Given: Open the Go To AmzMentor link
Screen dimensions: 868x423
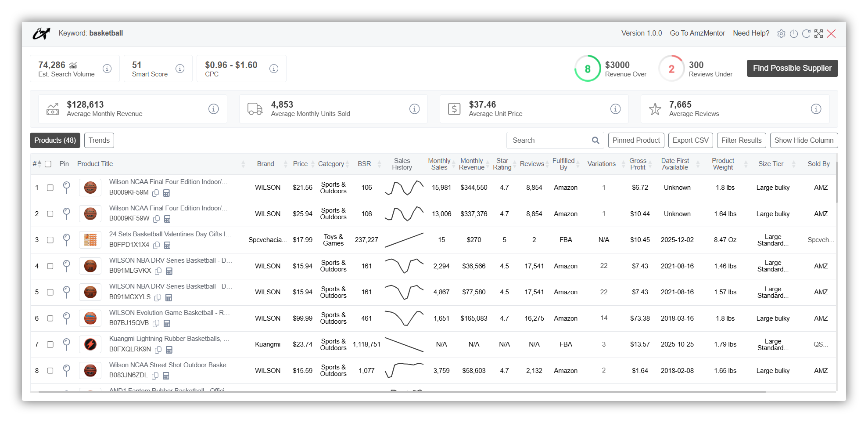Looking at the screenshot, I should pos(697,33).
